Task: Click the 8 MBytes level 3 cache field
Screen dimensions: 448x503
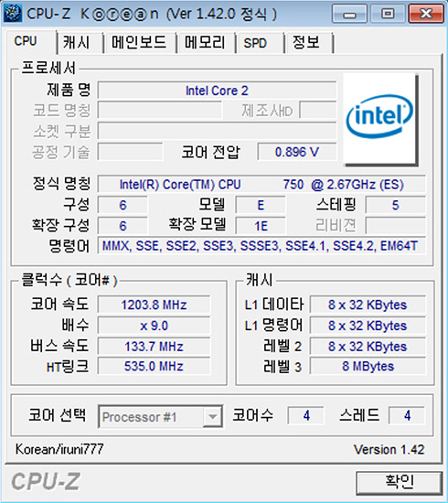Action: pyautogui.click(x=368, y=367)
